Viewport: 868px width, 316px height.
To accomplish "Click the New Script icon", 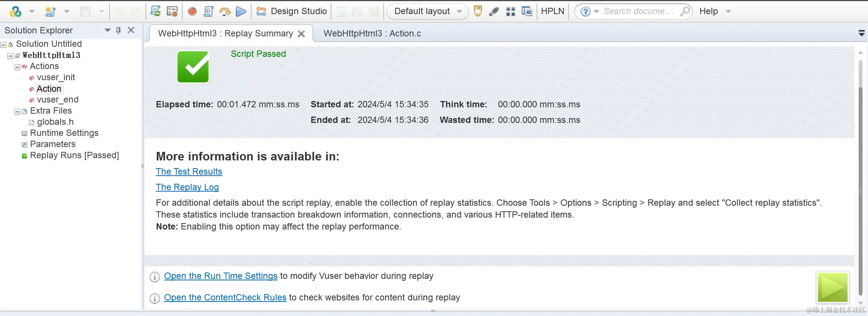I will (50, 12).
